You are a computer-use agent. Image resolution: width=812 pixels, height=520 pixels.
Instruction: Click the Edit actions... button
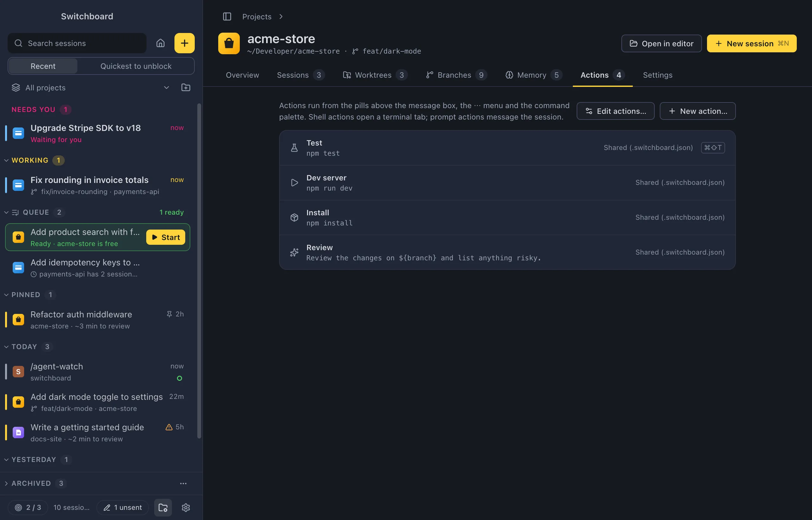[615, 111]
